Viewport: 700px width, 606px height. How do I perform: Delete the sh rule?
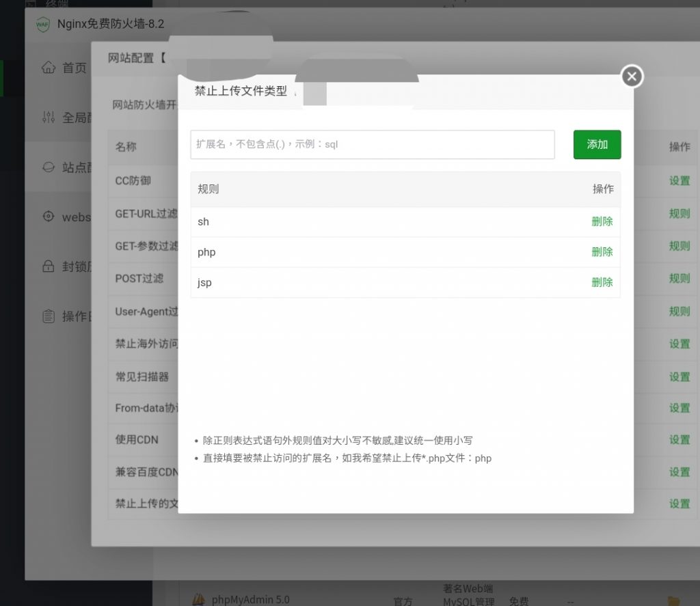[x=602, y=221]
